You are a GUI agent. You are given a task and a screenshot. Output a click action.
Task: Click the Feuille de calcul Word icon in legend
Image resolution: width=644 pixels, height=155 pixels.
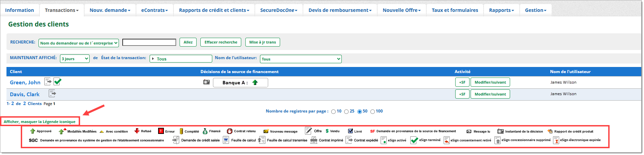coord(226,140)
